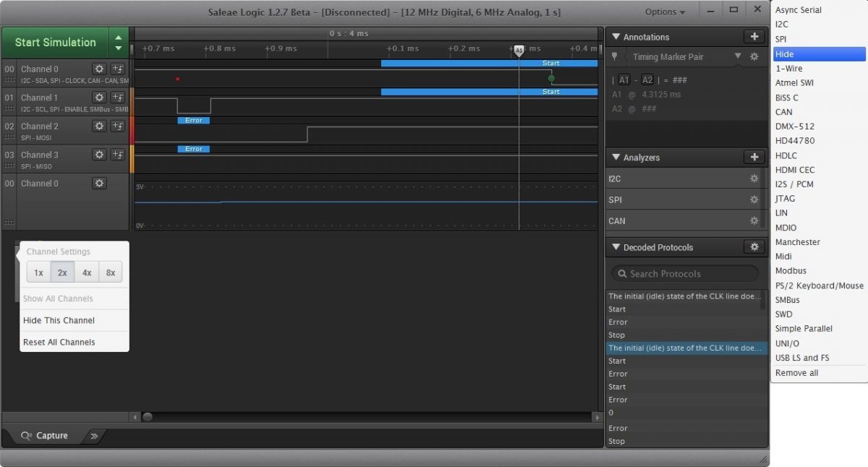Open the Timing Marker Pair dropdown arrow
The image size is (868, 467).
[738, 56]
